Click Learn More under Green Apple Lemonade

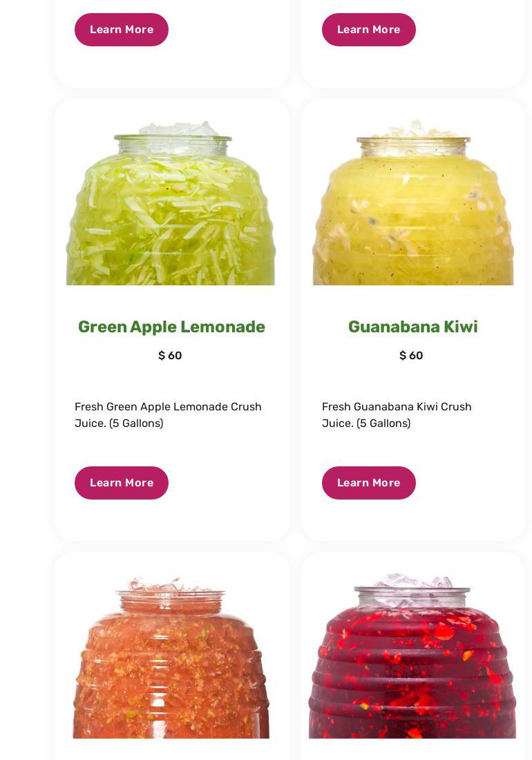121,483
